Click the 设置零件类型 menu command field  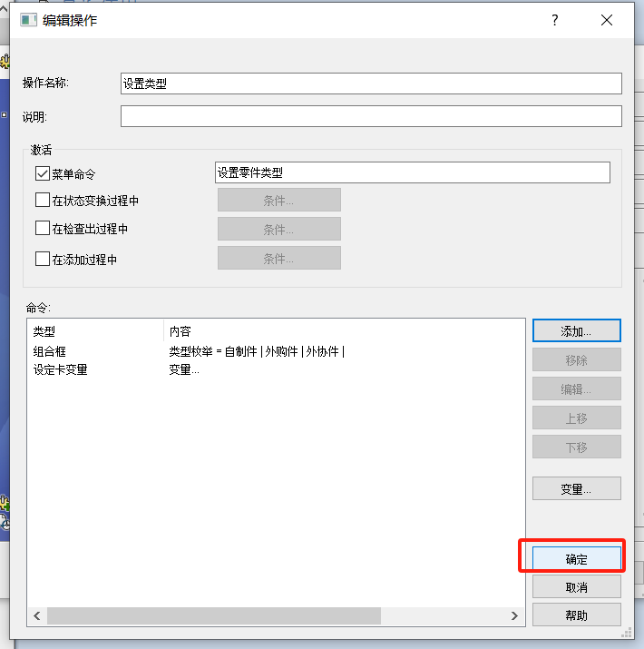pos(412,172)
